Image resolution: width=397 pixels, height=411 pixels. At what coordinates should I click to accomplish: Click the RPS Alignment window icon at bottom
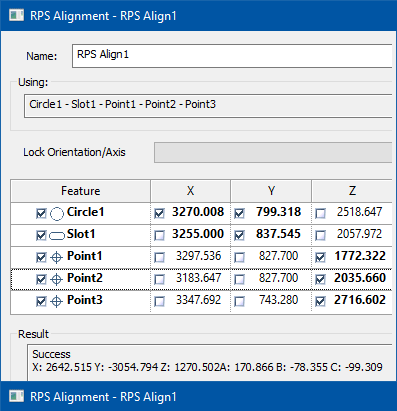click(x=16, y=396)
